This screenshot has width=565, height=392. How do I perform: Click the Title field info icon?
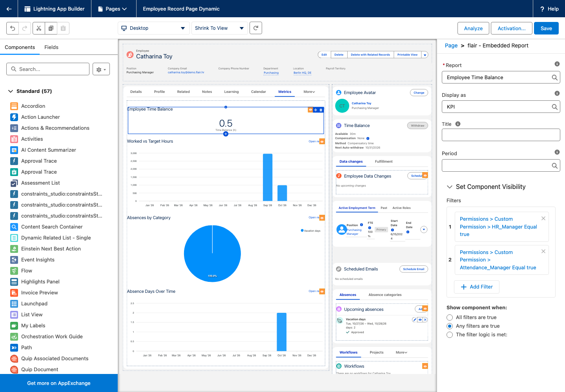click(458, 124)
